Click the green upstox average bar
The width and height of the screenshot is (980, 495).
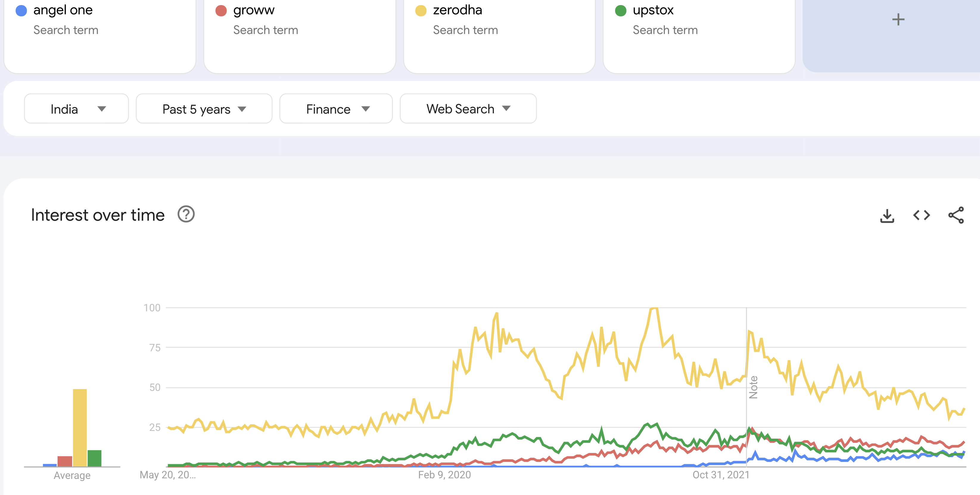tap(94, 458)
